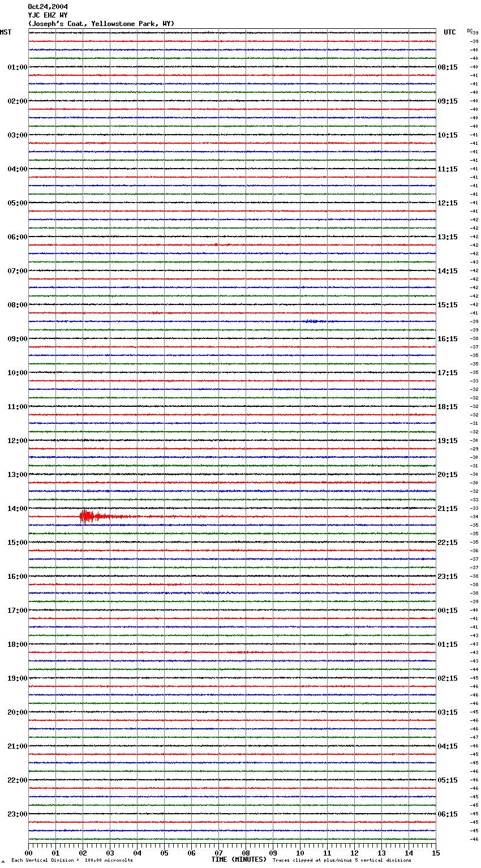Select the "12:00" MST time label
The image size is (481, 868).
point(18,441)
